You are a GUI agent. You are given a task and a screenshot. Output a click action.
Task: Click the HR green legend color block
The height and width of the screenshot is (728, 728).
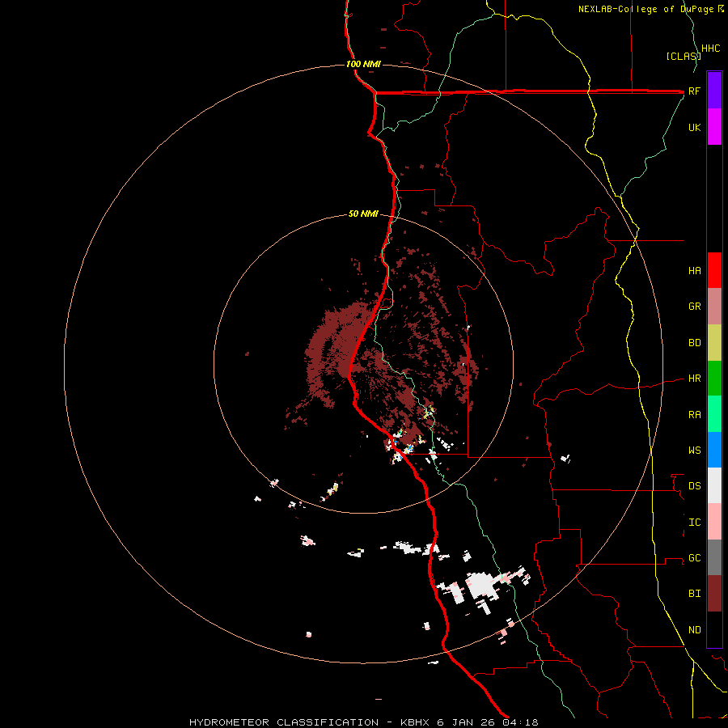(714, 379)
